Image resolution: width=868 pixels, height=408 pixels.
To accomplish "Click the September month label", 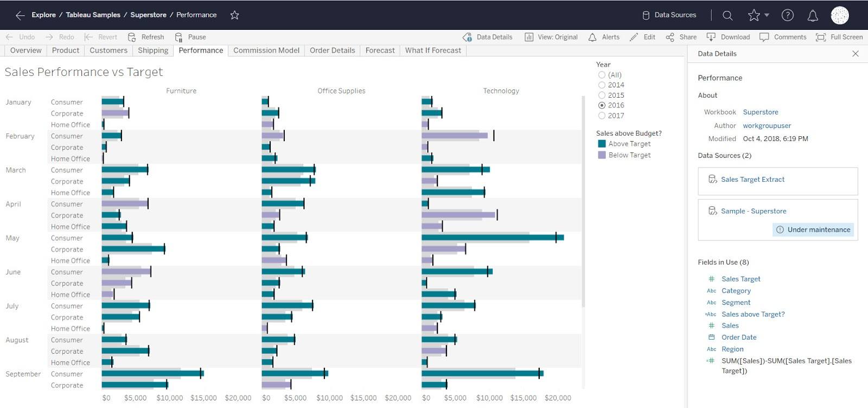I will click(23, 374).
